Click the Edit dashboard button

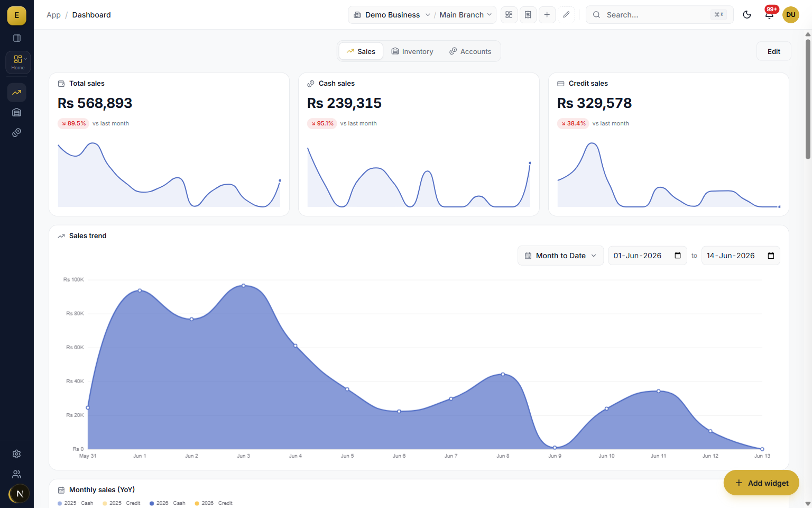774,51
